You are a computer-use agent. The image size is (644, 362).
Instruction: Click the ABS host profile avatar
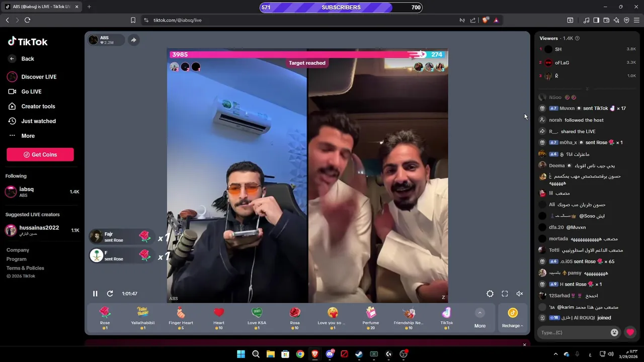pyautogui.click(x=94, y=40)
